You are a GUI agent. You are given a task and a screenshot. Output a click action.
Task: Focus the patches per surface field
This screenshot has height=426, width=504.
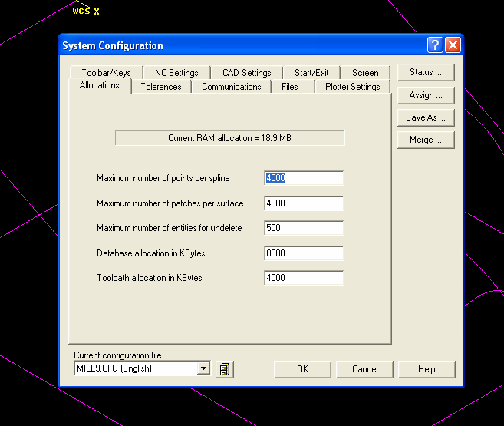click(304, 203)
